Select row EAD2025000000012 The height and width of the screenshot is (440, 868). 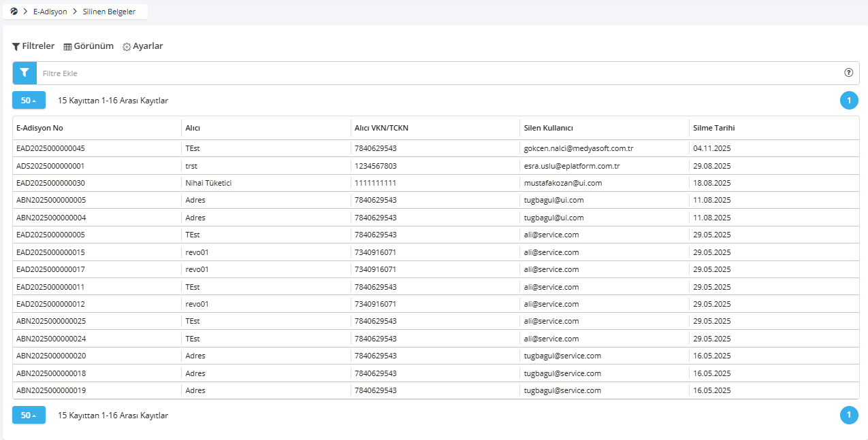point(436,304)
